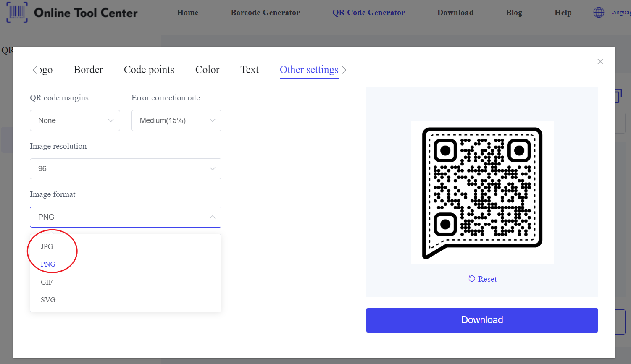
Task: Click the chevron arrow in the margins box
Action: 111,120
